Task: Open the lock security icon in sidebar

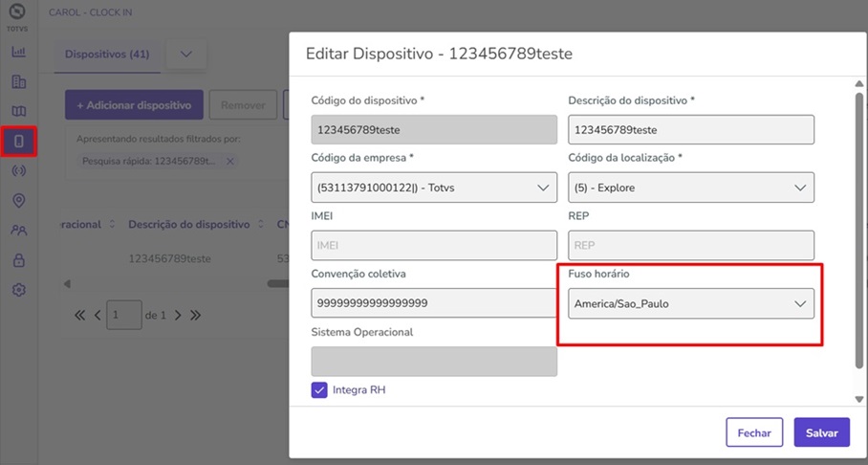Action: point(19,260)
